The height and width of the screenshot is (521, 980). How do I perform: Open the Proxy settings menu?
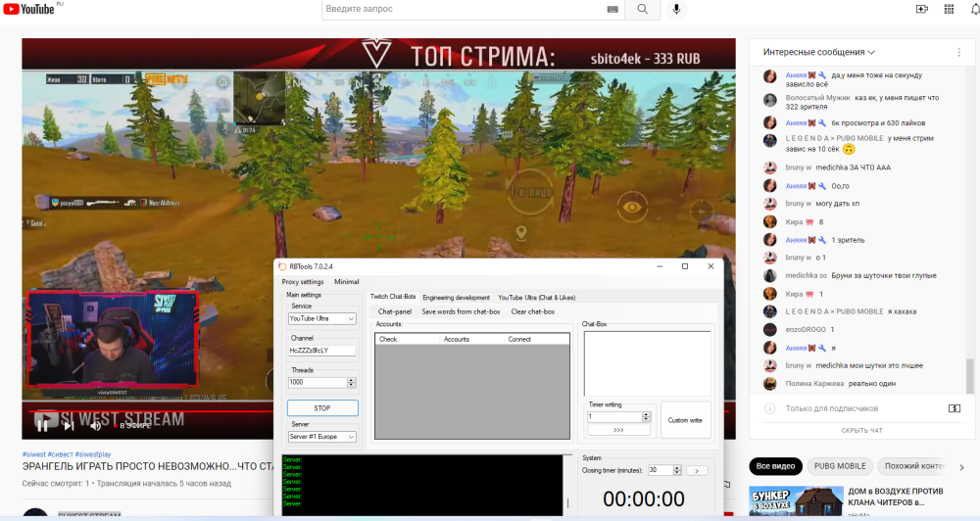click(303, 282)
